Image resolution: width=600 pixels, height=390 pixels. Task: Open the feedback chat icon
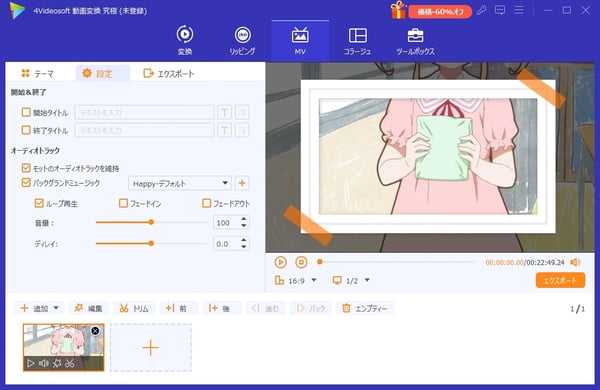[x=500, y=10]
